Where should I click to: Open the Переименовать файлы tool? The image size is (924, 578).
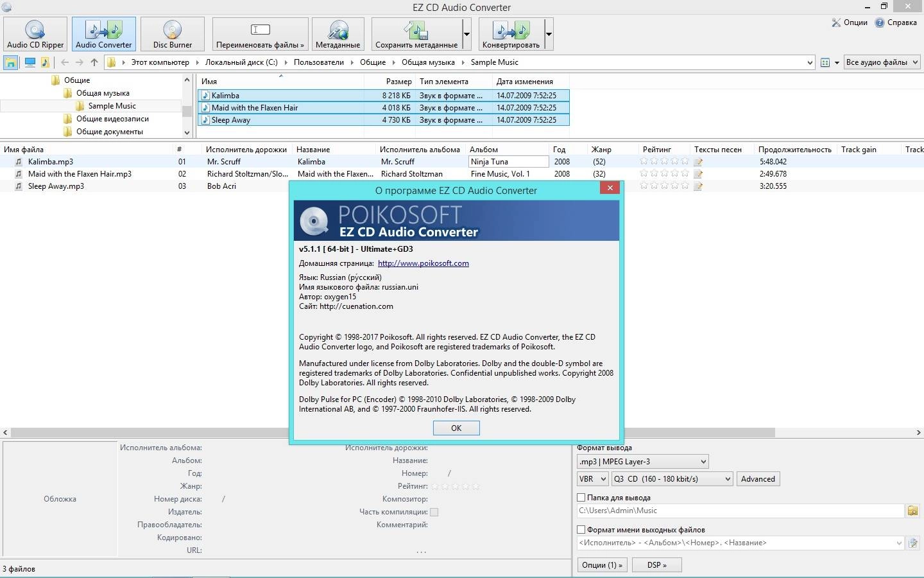(x=260, y=33)
